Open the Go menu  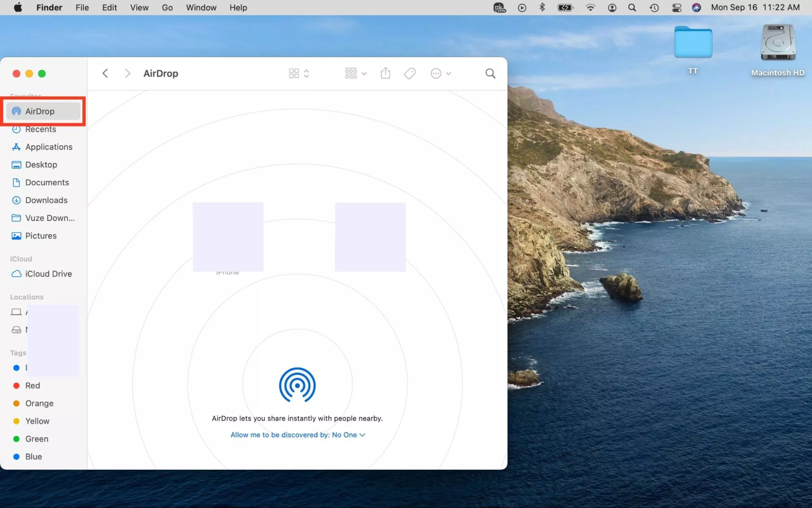[x=167, y=7]
